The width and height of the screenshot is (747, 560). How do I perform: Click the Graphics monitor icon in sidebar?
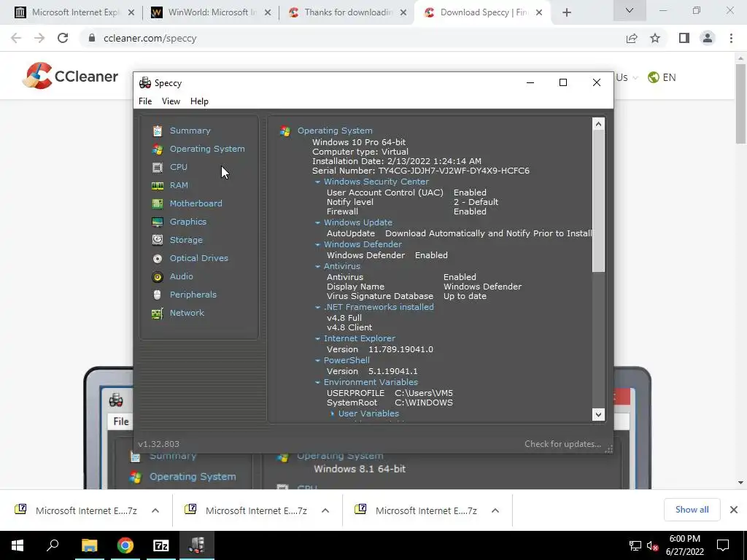click(x=158, y=222)
